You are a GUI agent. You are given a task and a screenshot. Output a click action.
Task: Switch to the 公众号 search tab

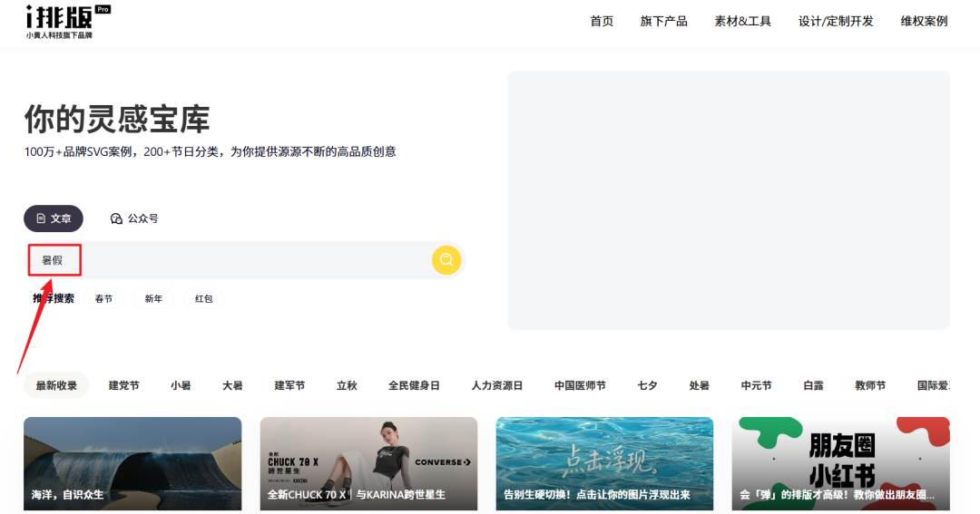click(134, 218)
